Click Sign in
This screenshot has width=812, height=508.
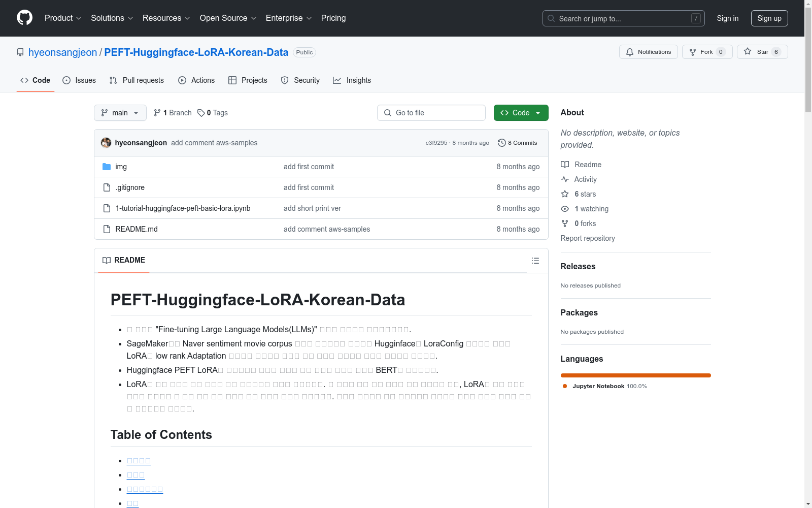728,18
